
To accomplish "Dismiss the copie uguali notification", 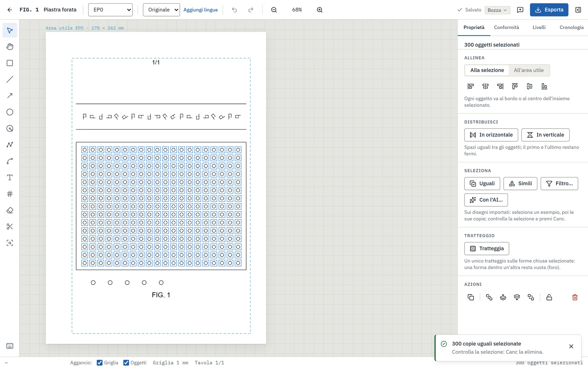I will tap(571, 346).
